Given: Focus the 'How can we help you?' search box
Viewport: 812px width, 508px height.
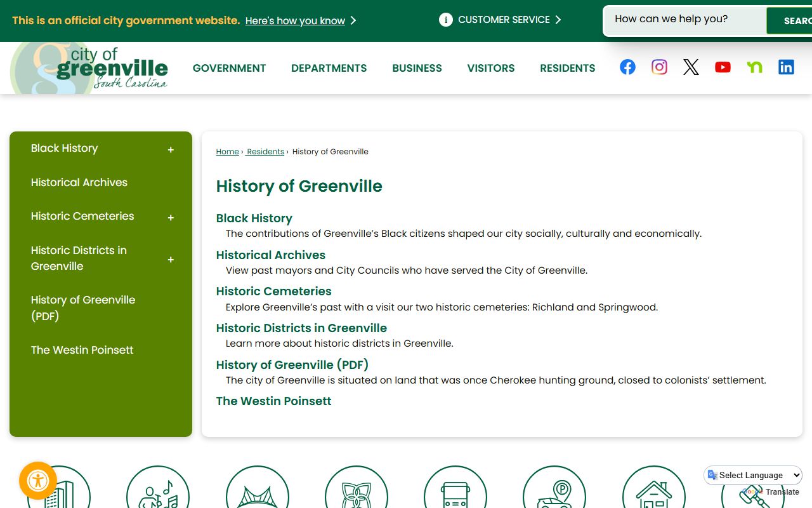Looking at the screenshot, I should tap(684, 20).
